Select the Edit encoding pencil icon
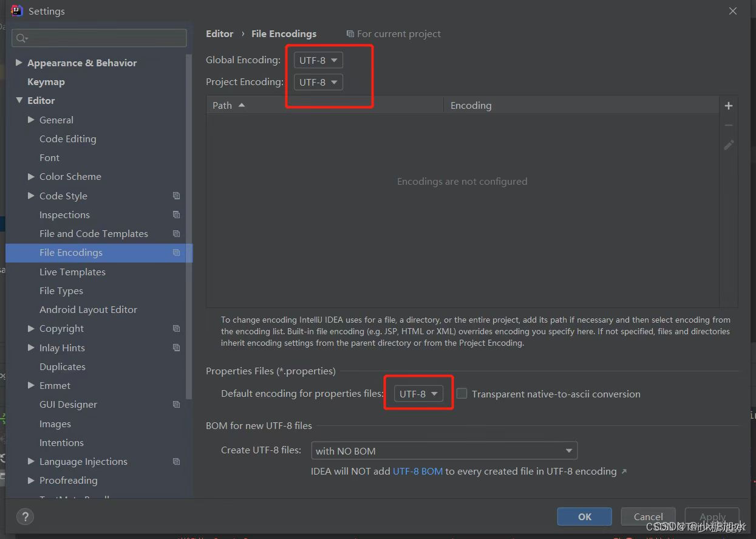Image resolution: width=756 pixels, height=539 pixels. pos(728,145)
